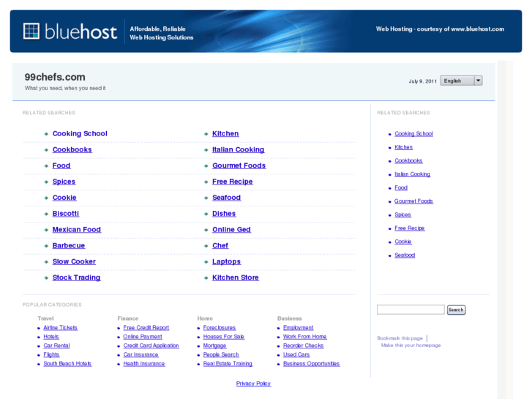This screenshot has width=532, height=399.
Task: Click the 99chefs.com site title
Action: (55, 77)
